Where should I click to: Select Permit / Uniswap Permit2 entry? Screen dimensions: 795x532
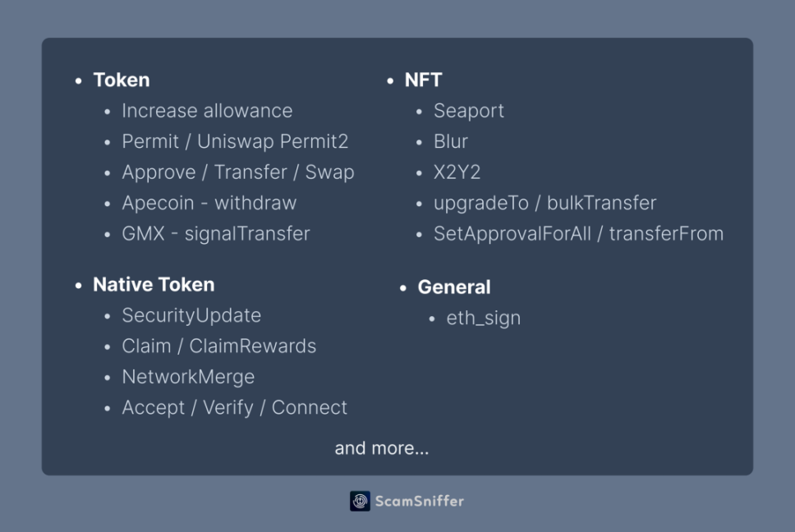point(235,141)
